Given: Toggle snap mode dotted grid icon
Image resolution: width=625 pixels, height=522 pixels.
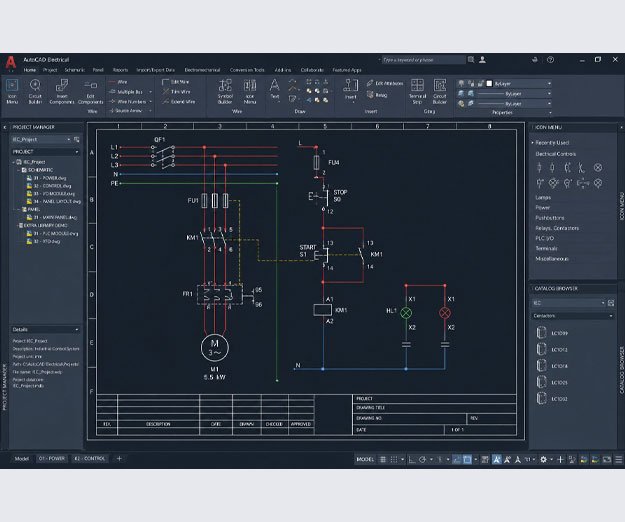Looking at the screenshot, I should [x=394, y=459].
